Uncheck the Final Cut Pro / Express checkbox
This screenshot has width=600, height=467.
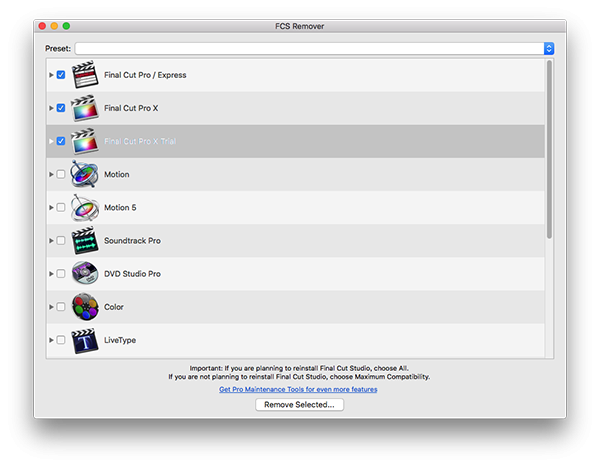[x=61, y=75]
